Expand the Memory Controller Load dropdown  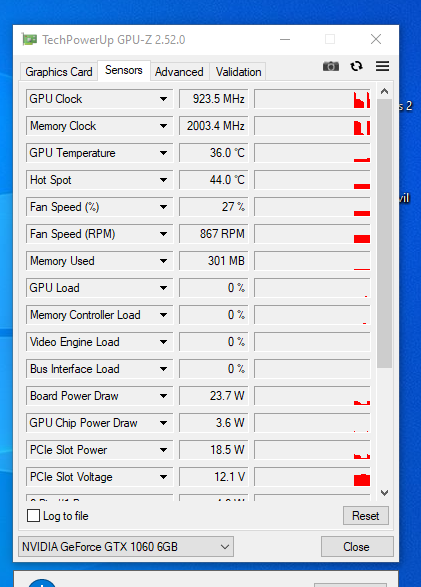pos(163,315)
